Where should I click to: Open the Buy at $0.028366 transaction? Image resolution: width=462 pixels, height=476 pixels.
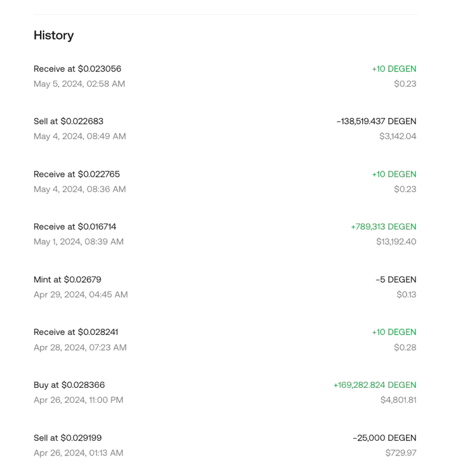(69, 385)
